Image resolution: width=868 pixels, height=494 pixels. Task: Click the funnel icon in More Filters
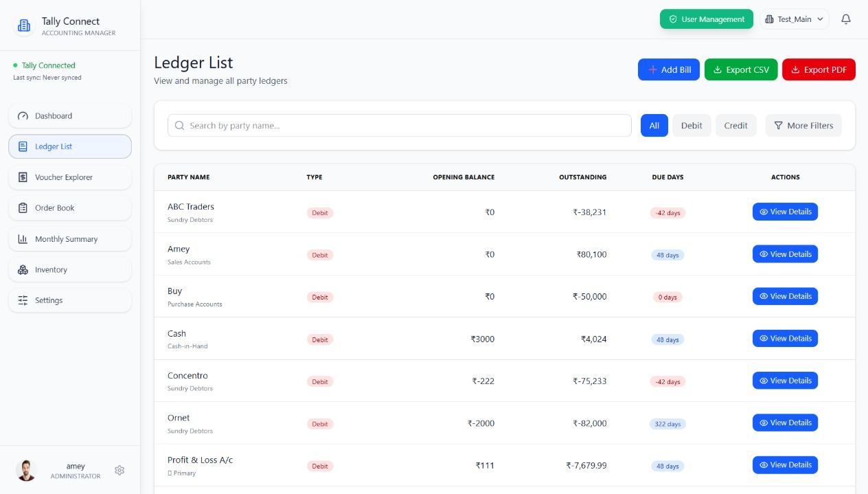tap(778, 126)
